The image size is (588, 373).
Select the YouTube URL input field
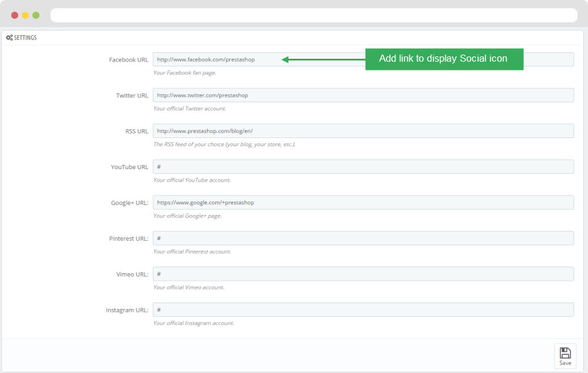[x=363, y=167]
